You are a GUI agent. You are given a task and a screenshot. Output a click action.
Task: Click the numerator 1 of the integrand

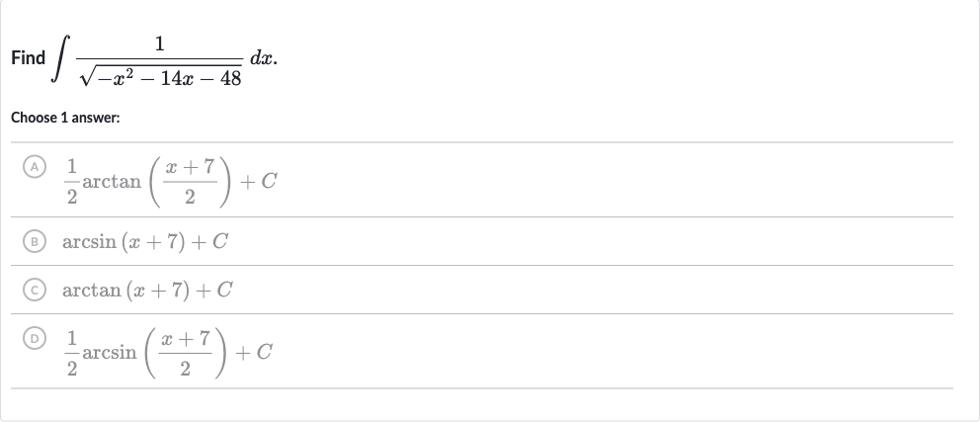[x=160, y=43]
